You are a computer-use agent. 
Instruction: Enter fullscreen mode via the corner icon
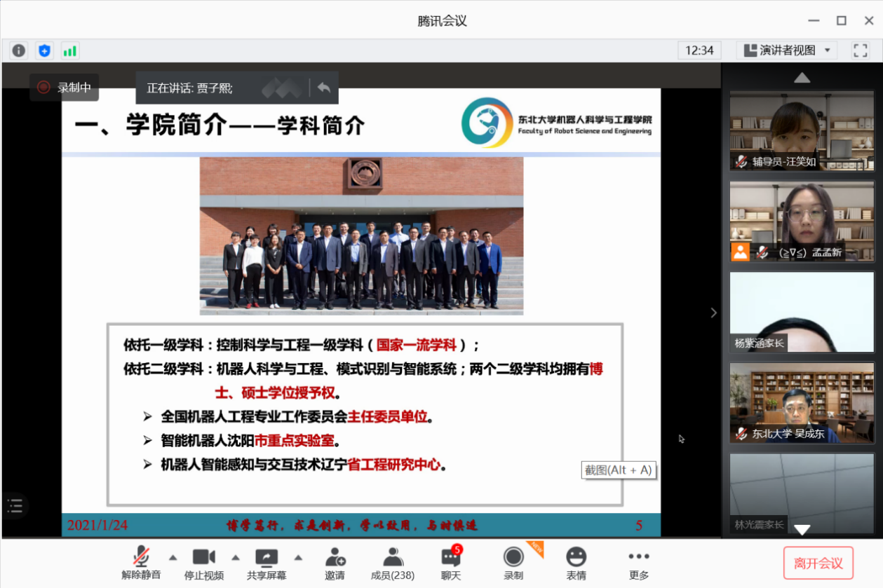tap(860, 50)
